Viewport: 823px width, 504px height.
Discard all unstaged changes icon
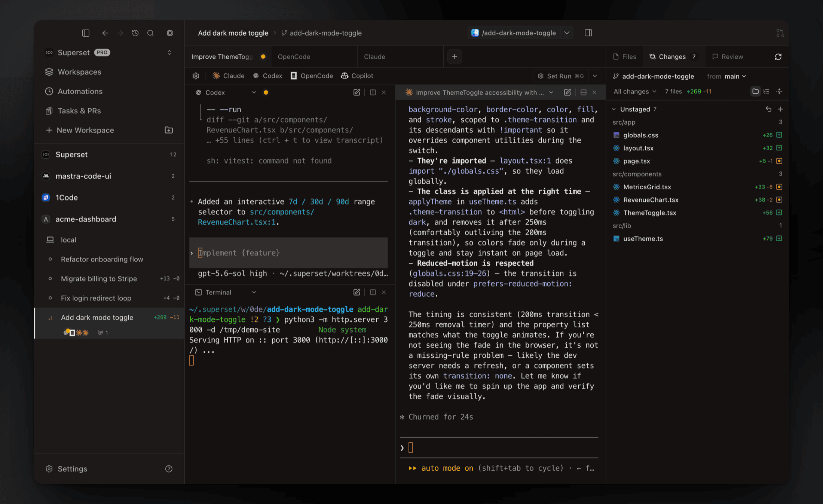click(x=768, y=109)
